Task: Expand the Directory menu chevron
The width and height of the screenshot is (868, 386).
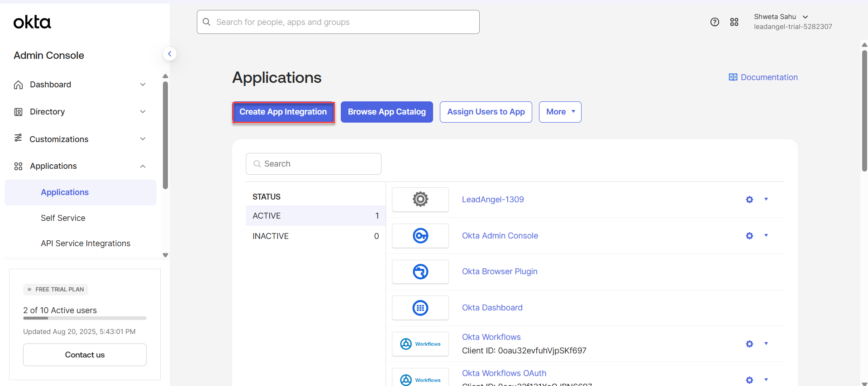Action: pos(143,112)
